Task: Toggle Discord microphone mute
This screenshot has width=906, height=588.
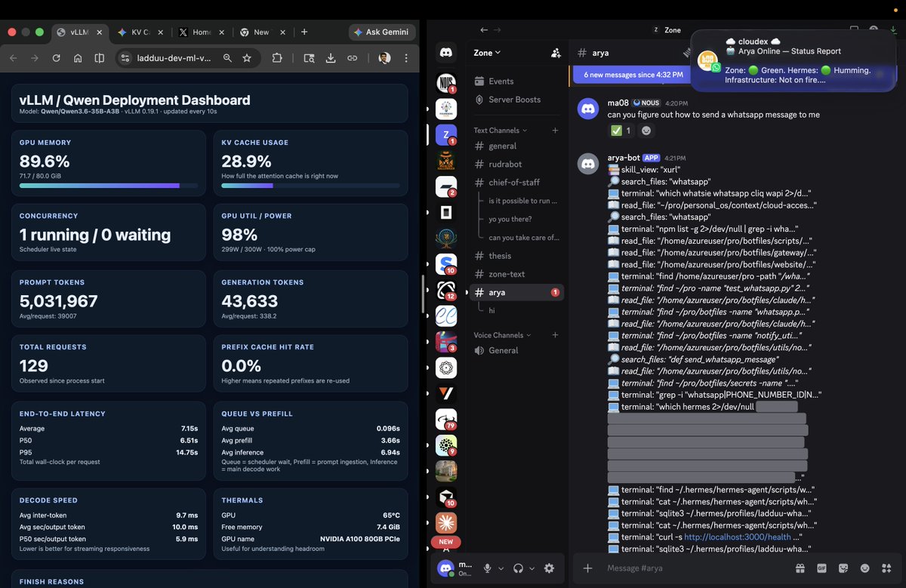Action: click(488, 568)
